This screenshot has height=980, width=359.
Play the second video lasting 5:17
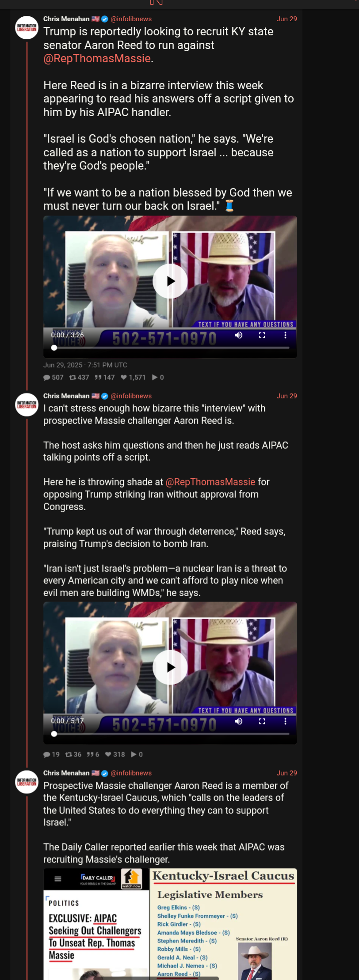[x=170, y=667]
